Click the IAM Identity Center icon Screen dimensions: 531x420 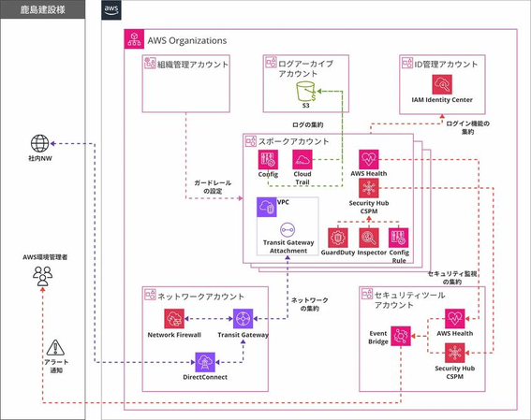(x=442, y=84)
